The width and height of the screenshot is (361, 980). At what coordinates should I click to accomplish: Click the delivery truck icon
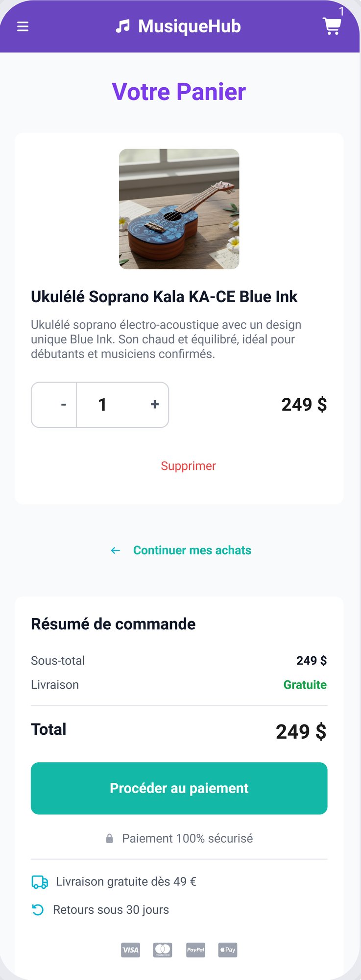[40, 882]
